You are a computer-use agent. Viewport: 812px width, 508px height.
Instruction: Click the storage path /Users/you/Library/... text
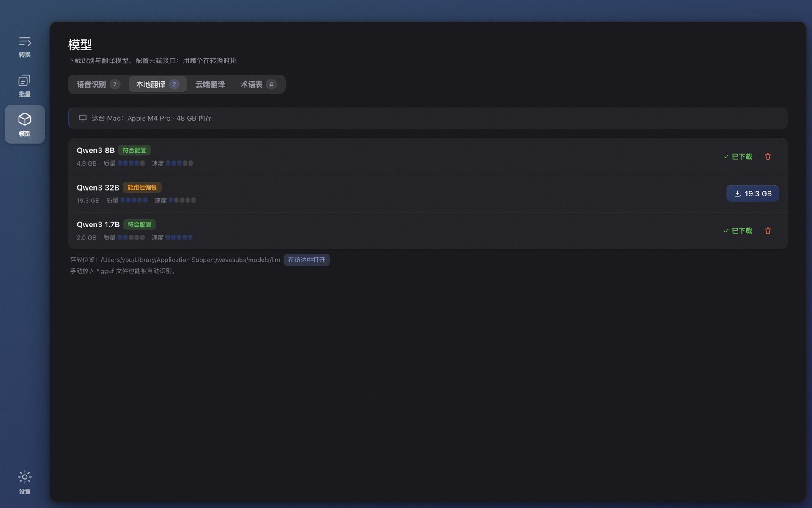click(x=190, y=260)
